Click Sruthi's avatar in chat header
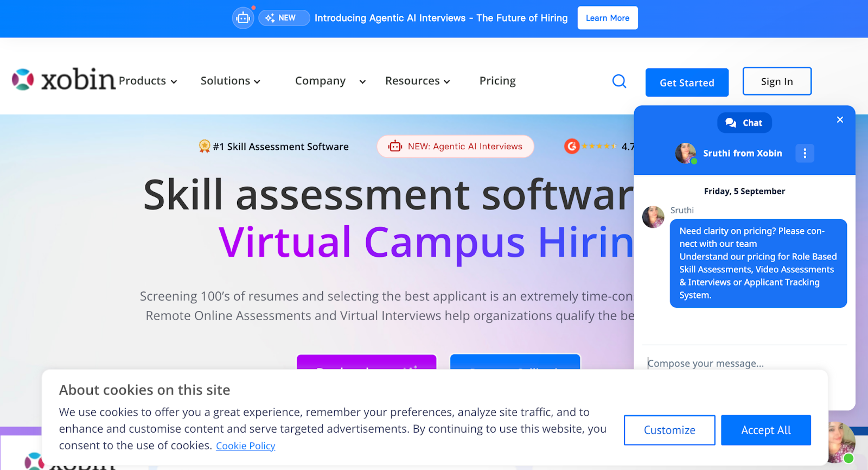This screenshot has width=868, height=470. pyautogui.click(x=686, y=153)
